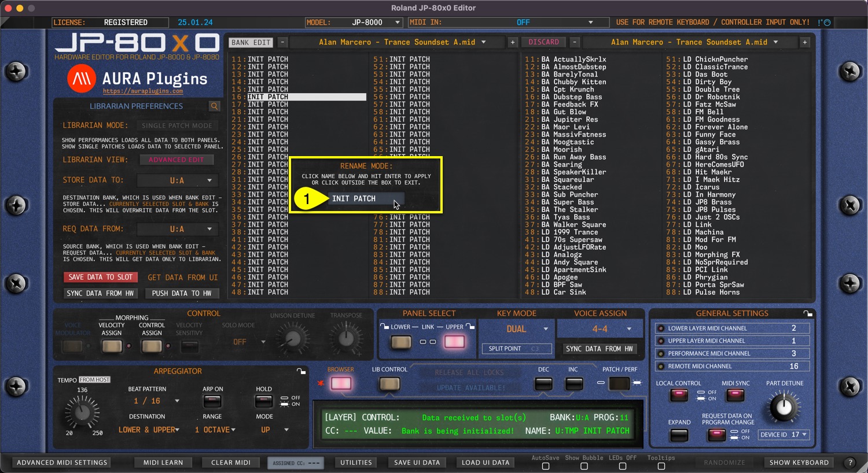Click the lock icon left of LOWER
This screenshot has height=473, width=868.
(x=384, y=327)
